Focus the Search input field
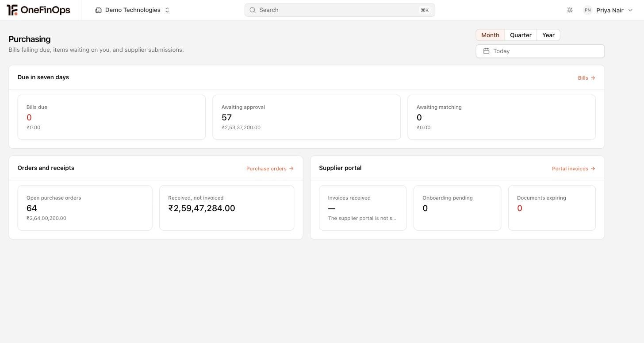Image resolution: width=644 pixels, height=343 pixels. [x=340, y=10]
